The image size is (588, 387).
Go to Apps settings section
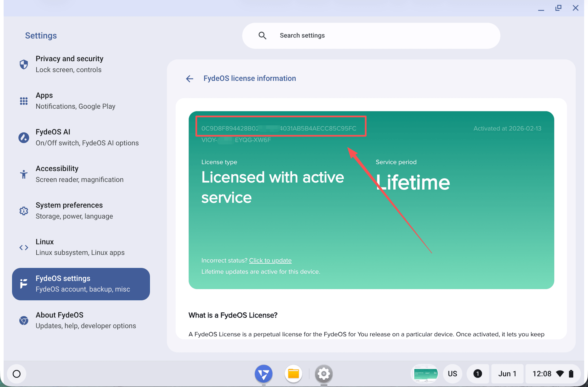click(x=81, y=101)
